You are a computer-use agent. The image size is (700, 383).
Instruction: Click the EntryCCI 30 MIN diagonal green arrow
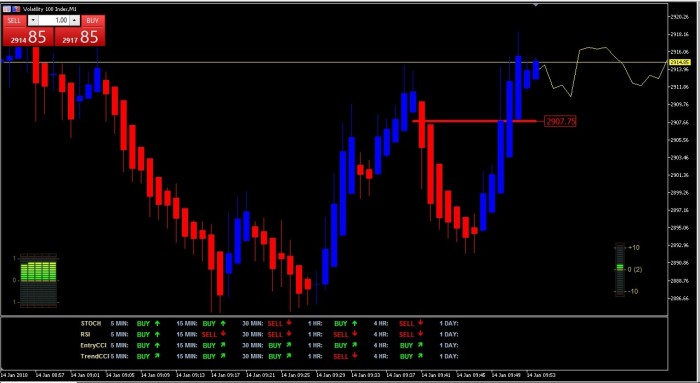click(289, 345)
